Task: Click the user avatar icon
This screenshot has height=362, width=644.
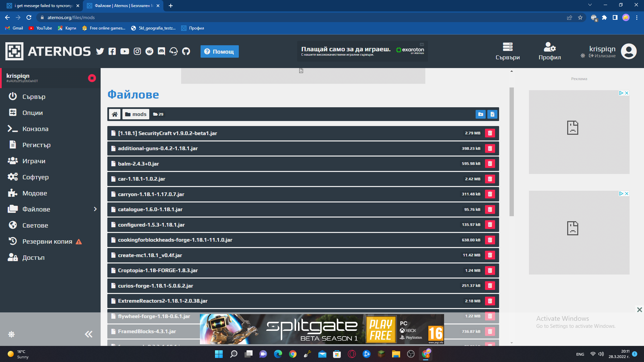Action: click(x=629, y=51)
